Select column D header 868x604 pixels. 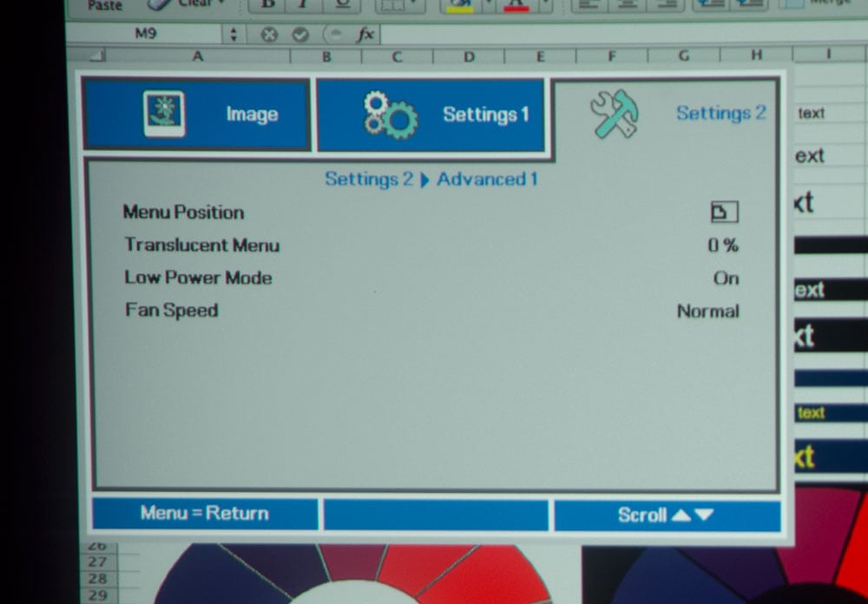469,56
